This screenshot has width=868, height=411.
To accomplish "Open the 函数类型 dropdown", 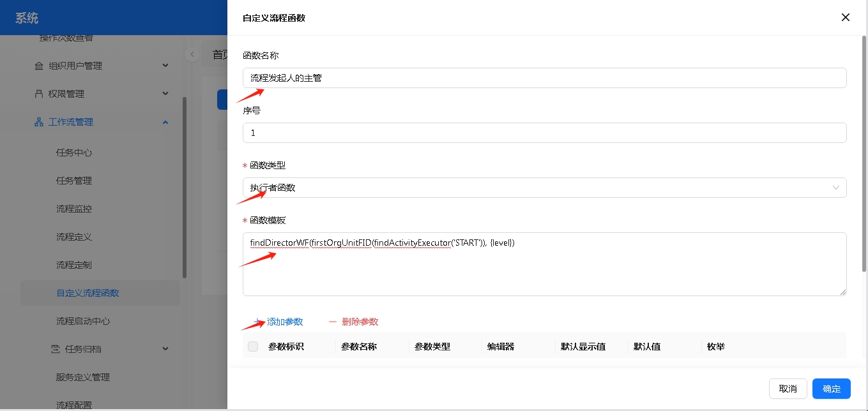I will [544, 188].
